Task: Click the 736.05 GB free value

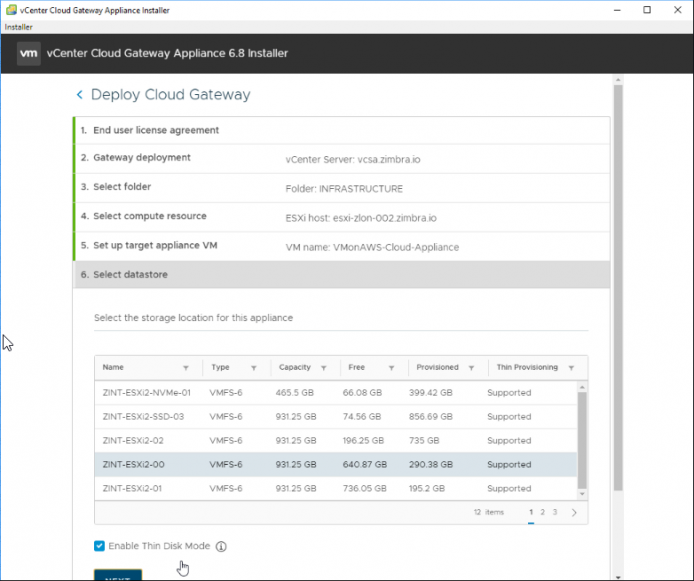Action: (x=364, y=488)
